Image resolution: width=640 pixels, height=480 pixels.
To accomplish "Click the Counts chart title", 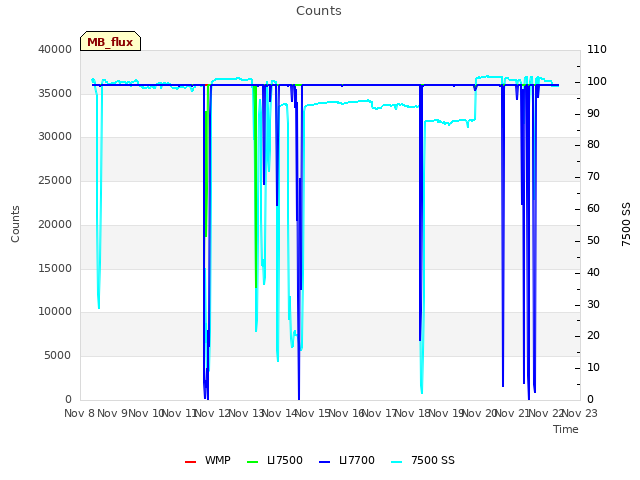I will [x=319, y=11].
